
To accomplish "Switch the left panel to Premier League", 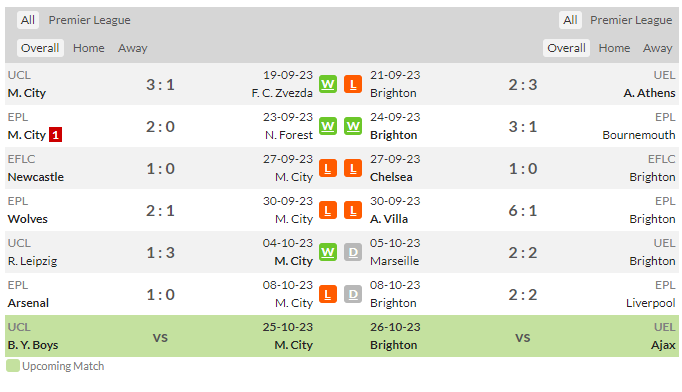I will pyautogui.click(x=90, y=20).
